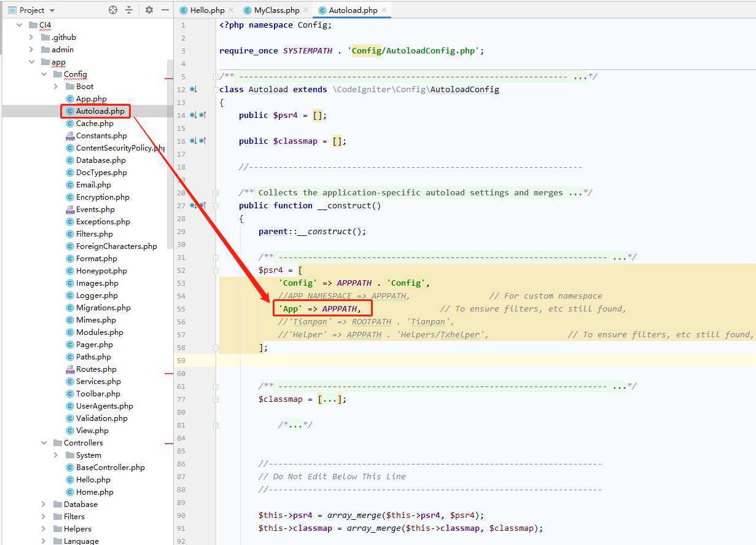This screenshot has height=545, width=756.
Task: Click the Toolbar.php class file icon
Action: pos(70,394)
